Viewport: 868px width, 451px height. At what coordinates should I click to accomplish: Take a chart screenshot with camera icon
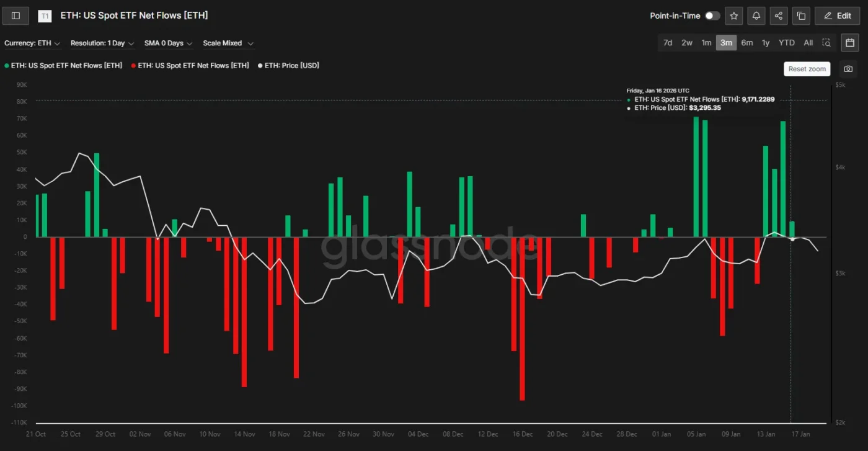tap(848, 69)
